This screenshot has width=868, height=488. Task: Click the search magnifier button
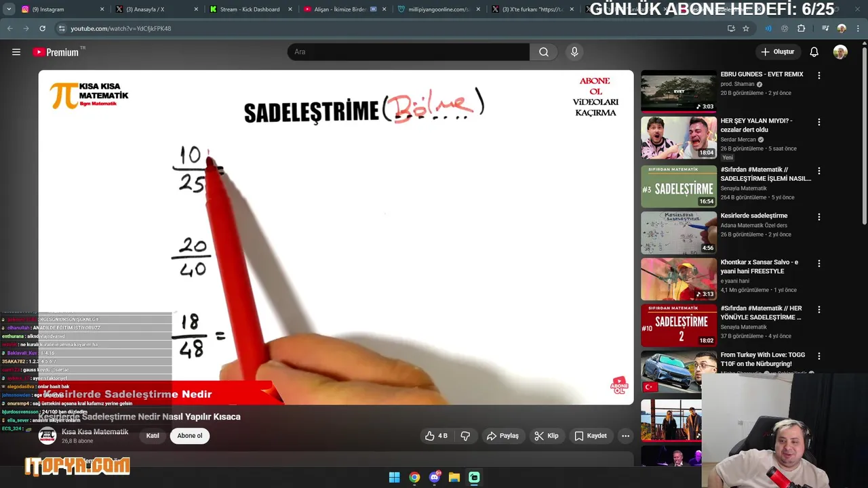(543, 52)
